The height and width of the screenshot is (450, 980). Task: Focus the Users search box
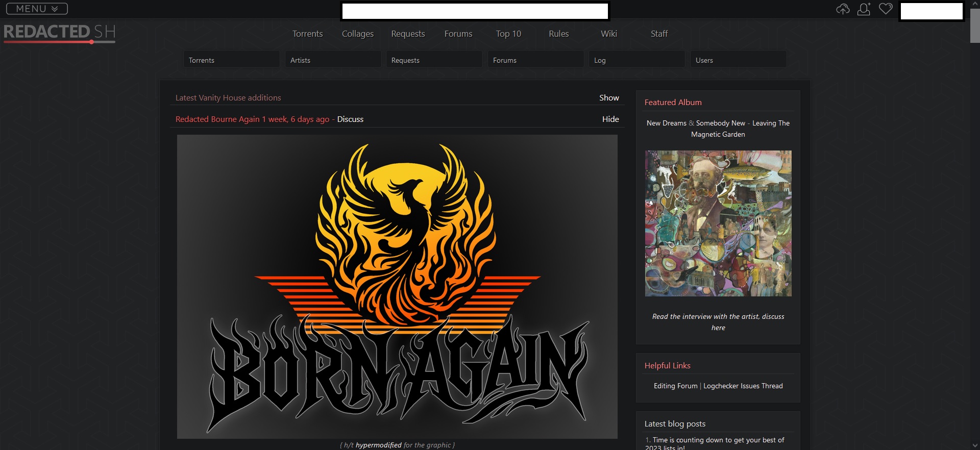(x=738, y=60)
